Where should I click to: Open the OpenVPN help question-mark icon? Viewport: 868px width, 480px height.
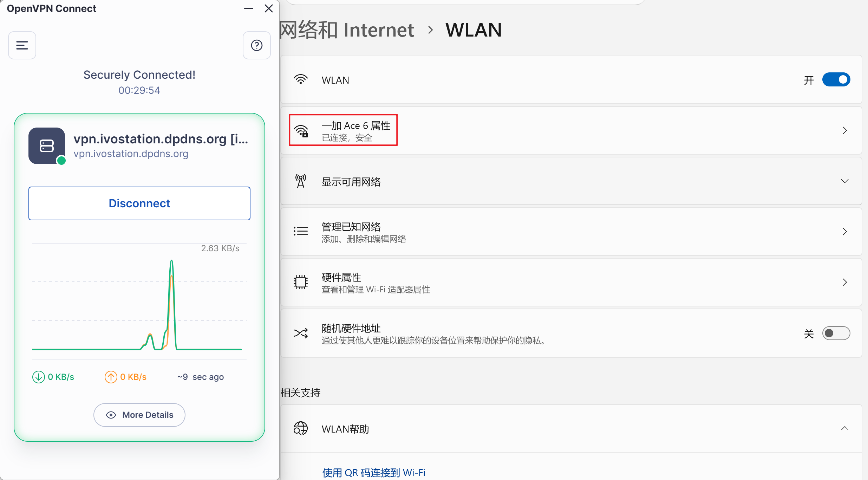[x=257, y=45]
